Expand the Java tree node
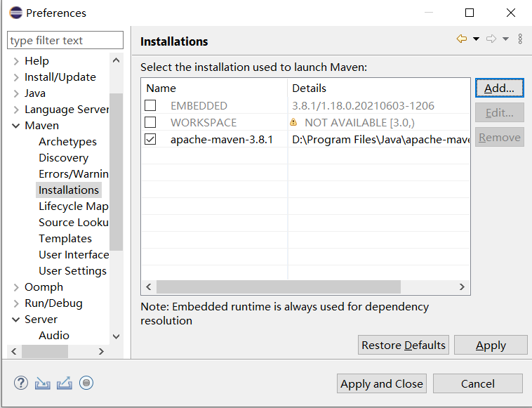Image resolution: width=532 pixels, height=408 pixels. [16, 93]
